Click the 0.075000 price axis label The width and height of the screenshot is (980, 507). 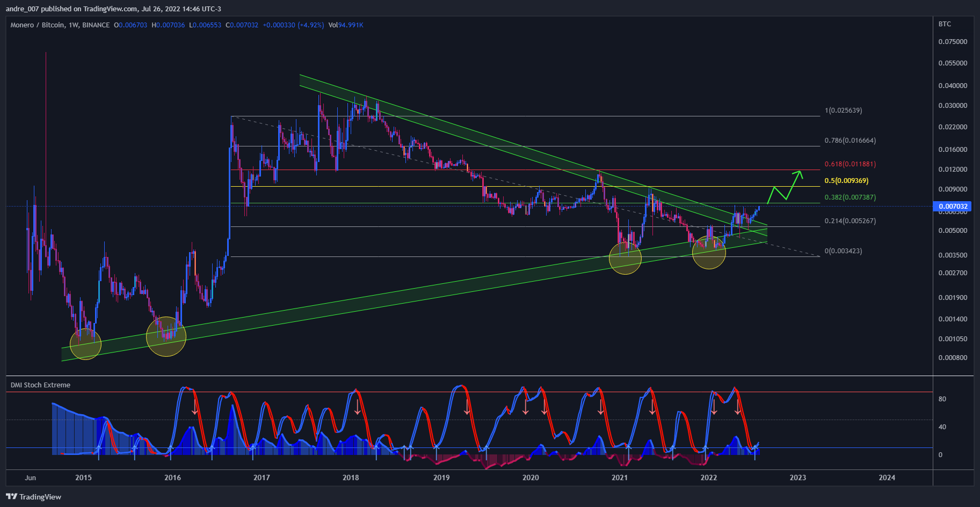pyautogui.click(x=953, y=42)
